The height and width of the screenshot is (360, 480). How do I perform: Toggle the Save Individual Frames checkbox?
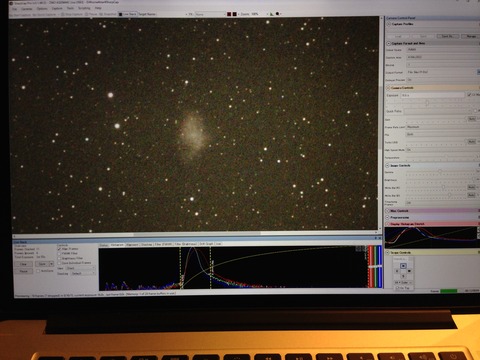pos(59,263)
